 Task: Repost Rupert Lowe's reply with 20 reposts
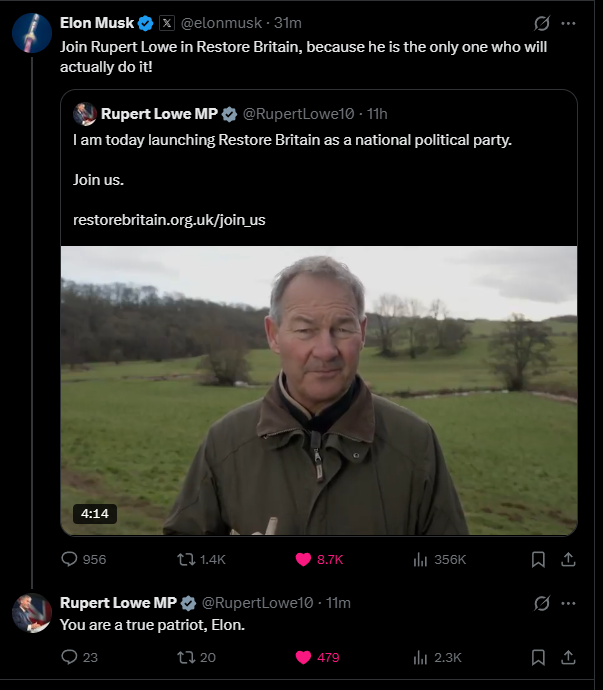pyautogui.click(x=186, y=657)
